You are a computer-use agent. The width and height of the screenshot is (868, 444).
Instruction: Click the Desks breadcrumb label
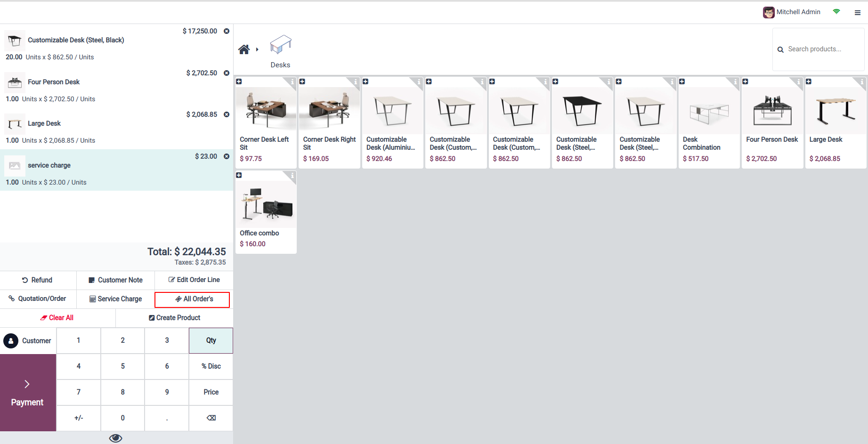coord(280,65)
